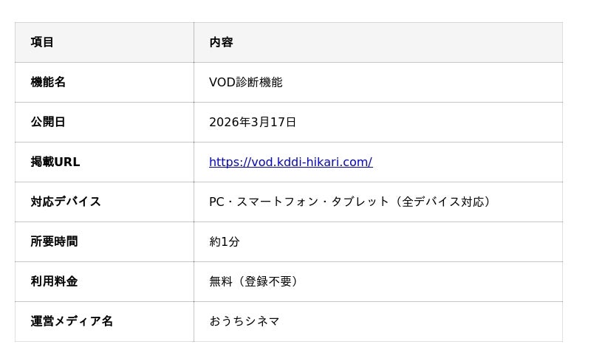Select the 公開日 row label
591x364 pixels.
(x=48, y=122)
